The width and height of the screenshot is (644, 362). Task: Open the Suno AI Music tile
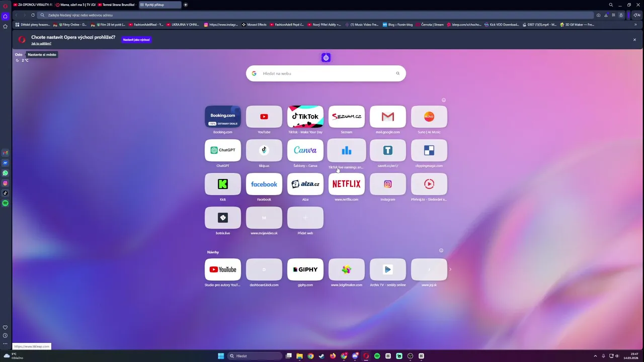(429, 117)
